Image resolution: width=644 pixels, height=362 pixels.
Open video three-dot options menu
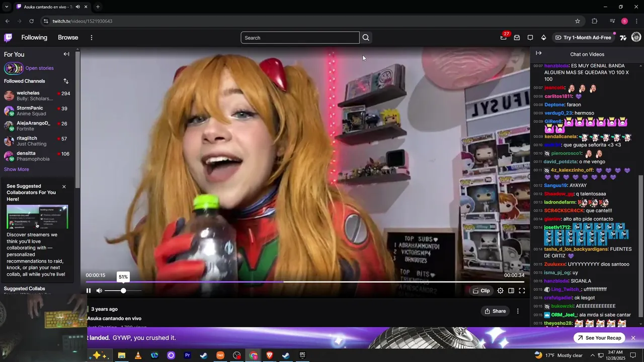click(518, 311)
